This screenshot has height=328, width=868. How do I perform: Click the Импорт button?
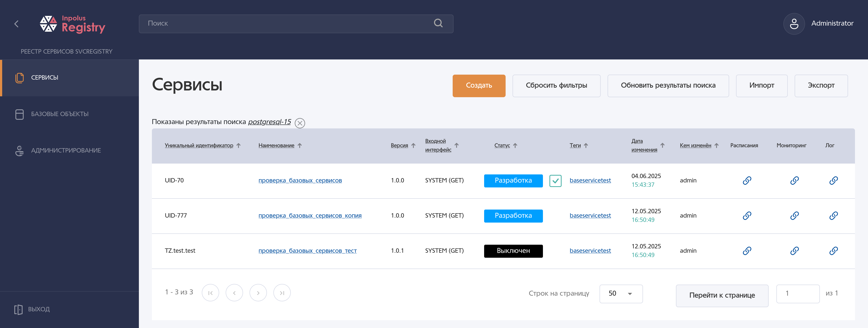point(761,85)
